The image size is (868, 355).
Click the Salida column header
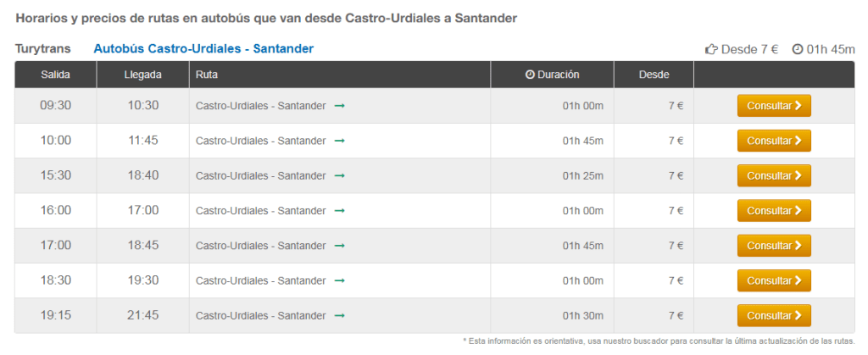(55, 75)
